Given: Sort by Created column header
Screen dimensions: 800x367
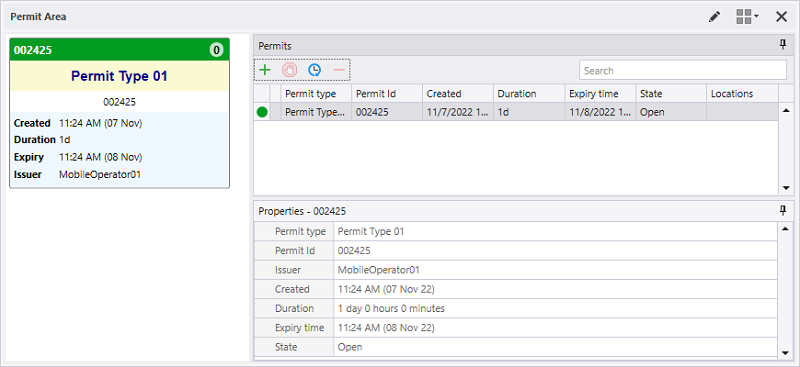Looking at the screenshot, I should 458,94.
